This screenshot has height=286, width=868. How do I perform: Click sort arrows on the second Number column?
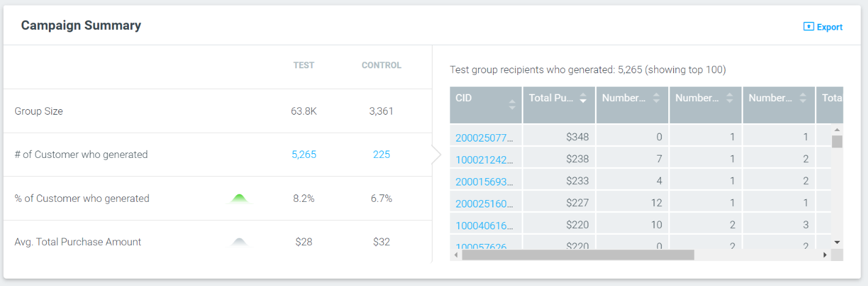[729, 98]
